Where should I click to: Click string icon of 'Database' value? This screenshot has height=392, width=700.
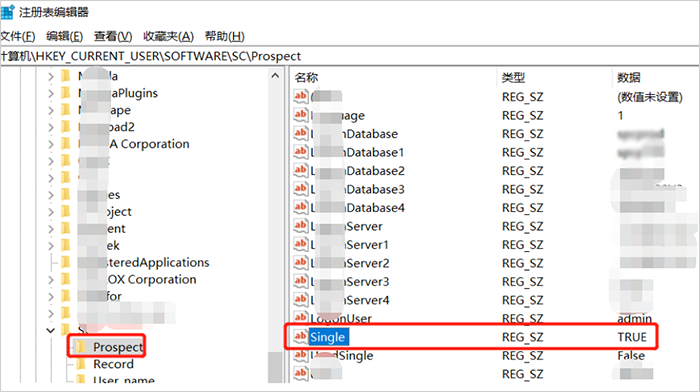[x=300, y=133]
